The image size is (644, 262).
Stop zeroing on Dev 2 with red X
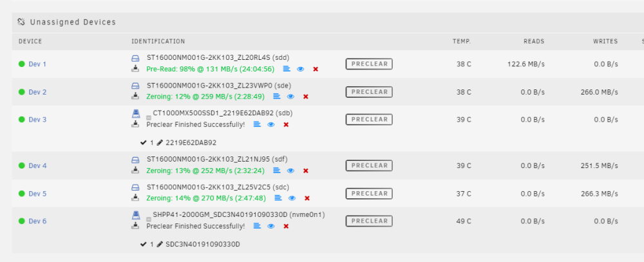coord(305,97)
